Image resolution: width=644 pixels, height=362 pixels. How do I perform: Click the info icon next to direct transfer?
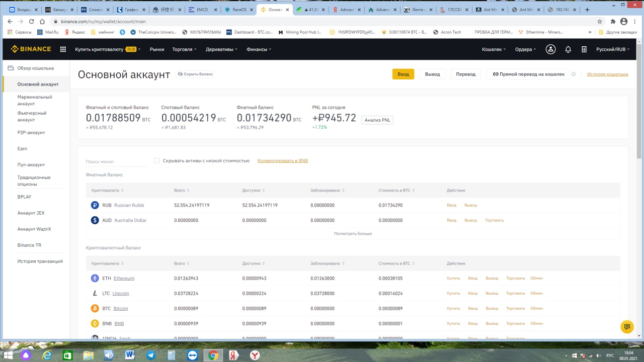574,74
